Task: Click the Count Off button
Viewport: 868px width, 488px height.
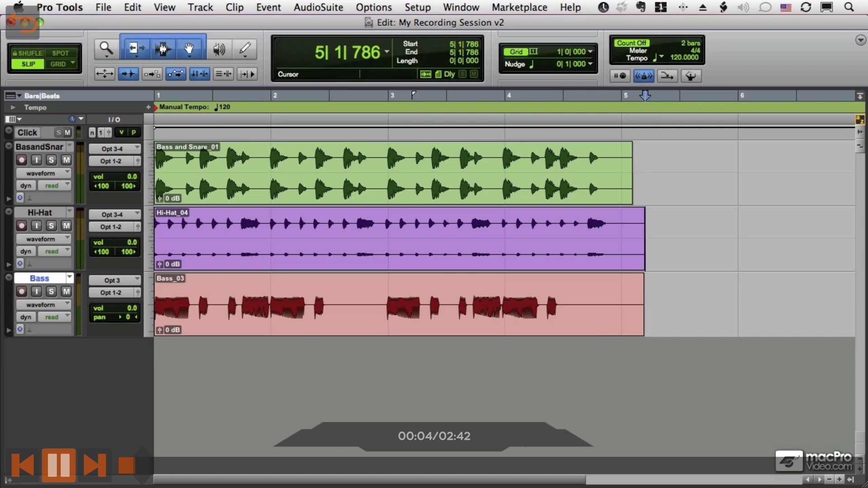Action: click(x=631, y=43)
